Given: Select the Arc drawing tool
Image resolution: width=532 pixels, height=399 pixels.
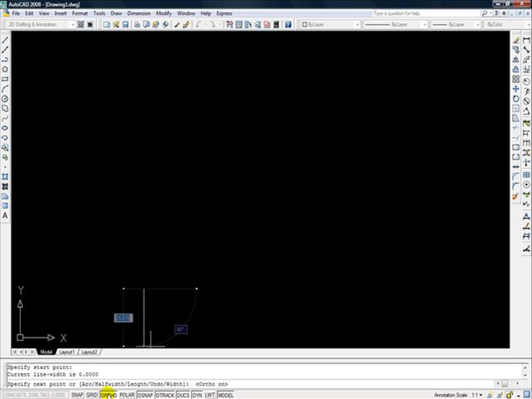Looking at the screenshot, I should click(x=5, y=89).
